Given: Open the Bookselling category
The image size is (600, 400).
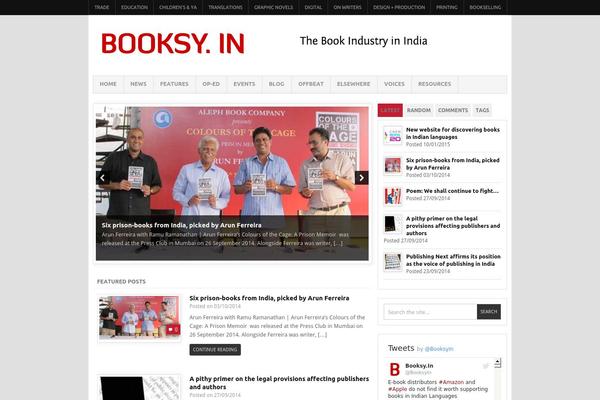Looking at the screenshot, I should (485, 7).
